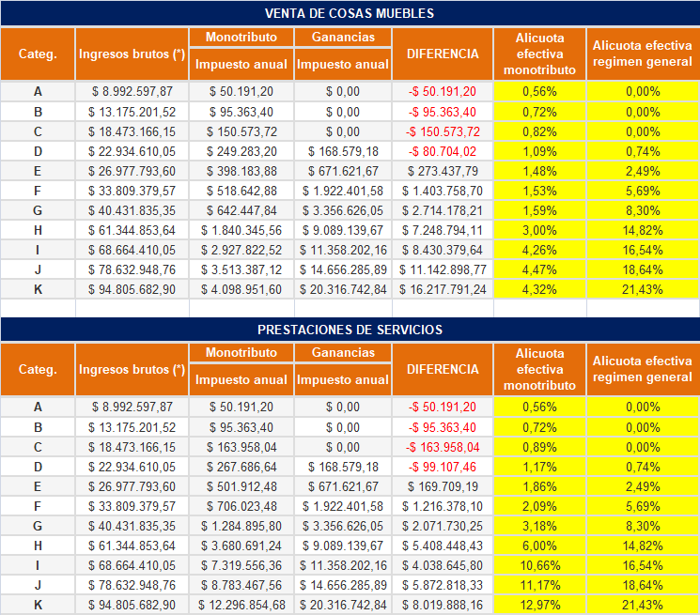Click difference $ 4.038.645,80
Screen dimensions: 700x615
[x=443, y=565]
